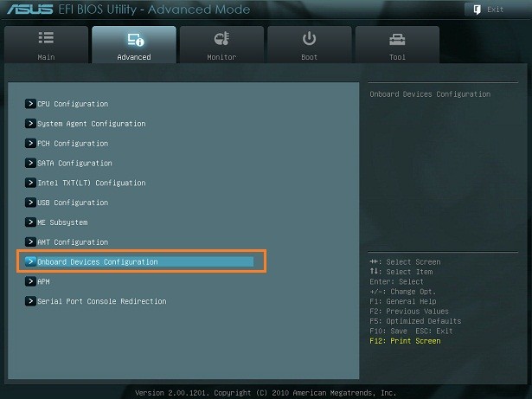
Task: Open Serial Port Console Redirection entry
Action: pos(102,301)
